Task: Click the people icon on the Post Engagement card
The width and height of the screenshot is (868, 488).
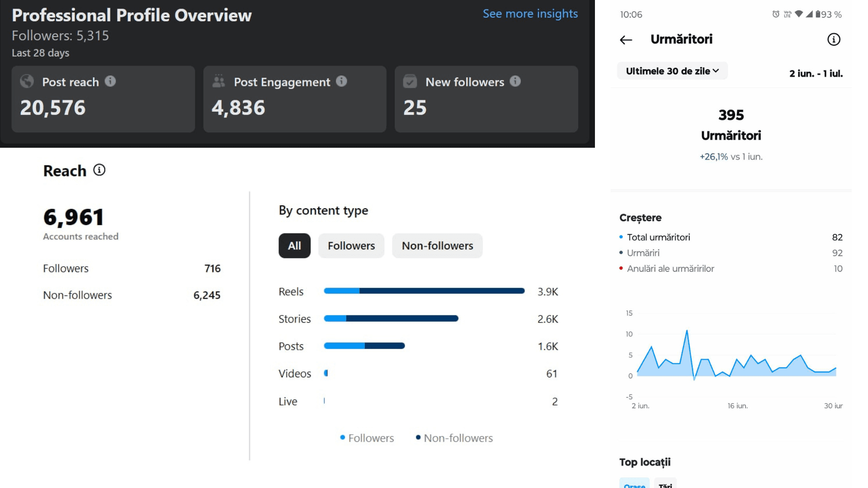Action: click(219, 81)
